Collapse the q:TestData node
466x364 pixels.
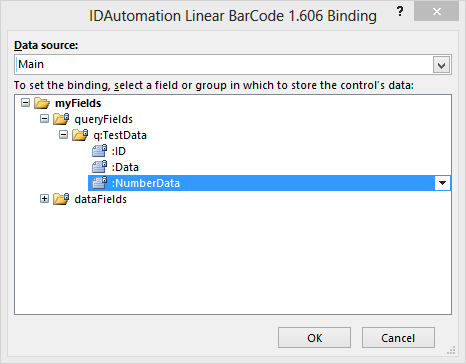[x=63, y=135]
